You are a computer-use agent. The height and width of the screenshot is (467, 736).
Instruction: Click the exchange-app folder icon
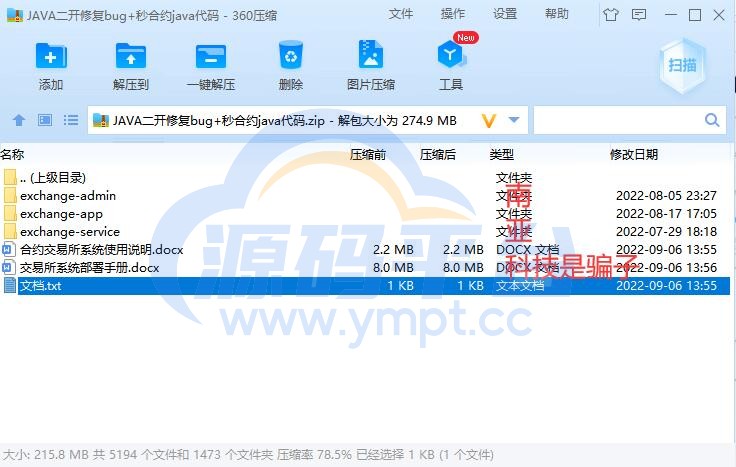click(10, 214)
